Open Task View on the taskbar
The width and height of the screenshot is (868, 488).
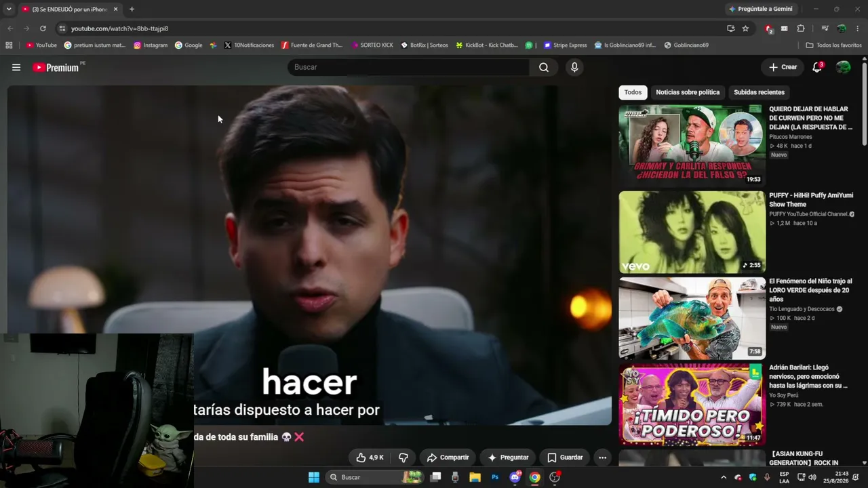coord(436,477)
